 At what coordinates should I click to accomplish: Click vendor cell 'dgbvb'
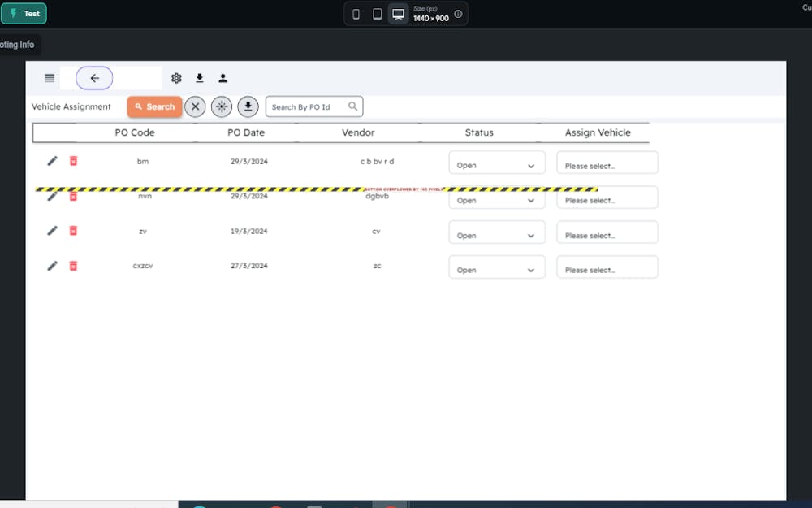(377, 197)
